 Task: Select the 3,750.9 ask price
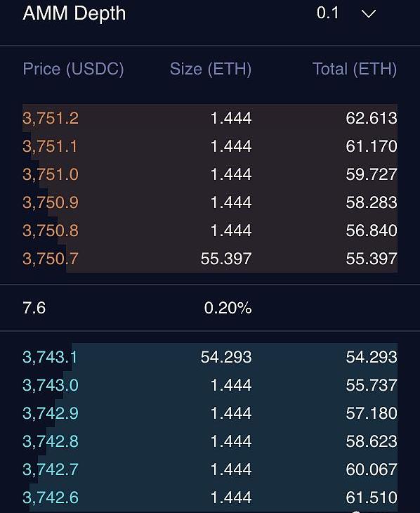click(x=51, y=202)
